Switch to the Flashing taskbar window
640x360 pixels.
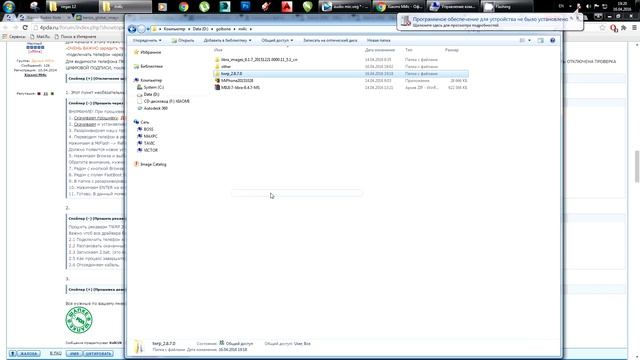pyautogui.click(x=507, y=7)
